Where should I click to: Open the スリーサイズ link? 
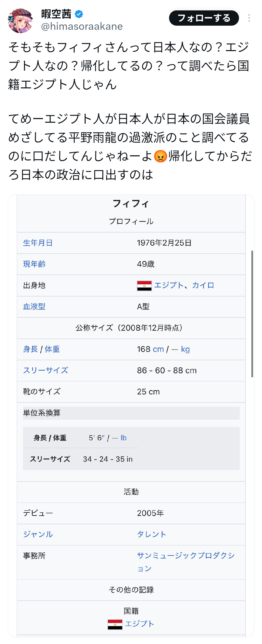point(46,370)
